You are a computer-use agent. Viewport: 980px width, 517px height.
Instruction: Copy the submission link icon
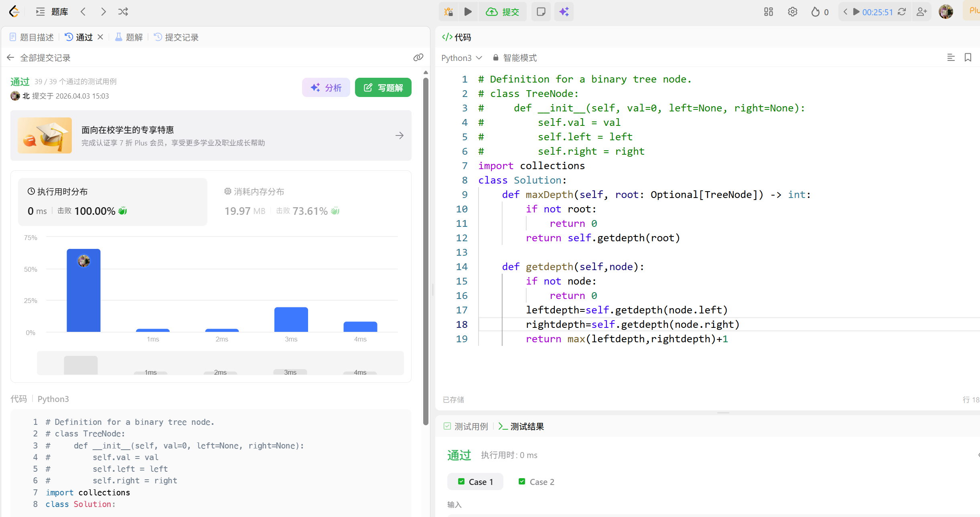[418, 58]
